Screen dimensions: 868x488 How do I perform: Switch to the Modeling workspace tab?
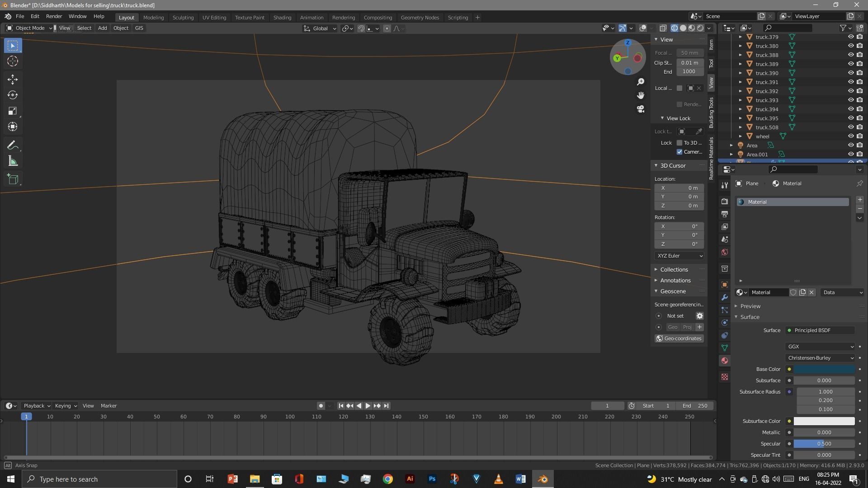(x=153, y=18)
